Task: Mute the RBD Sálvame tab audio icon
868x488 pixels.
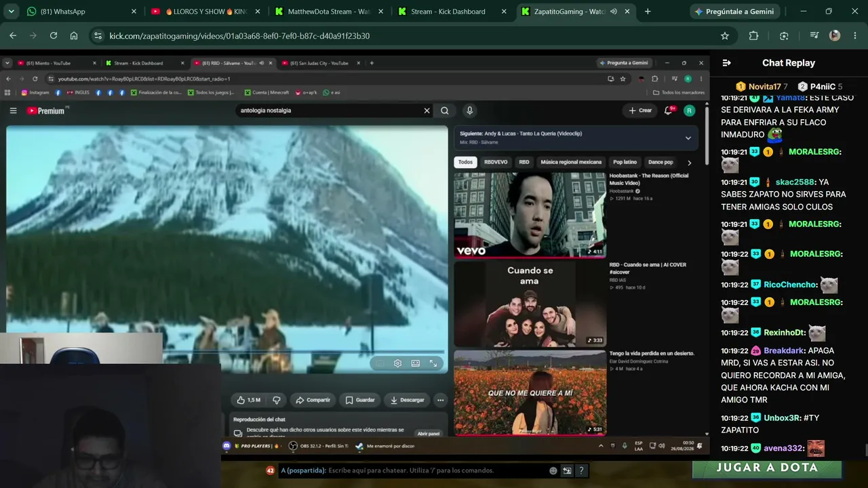Action: pyautogui.click(x=262, y=63)
